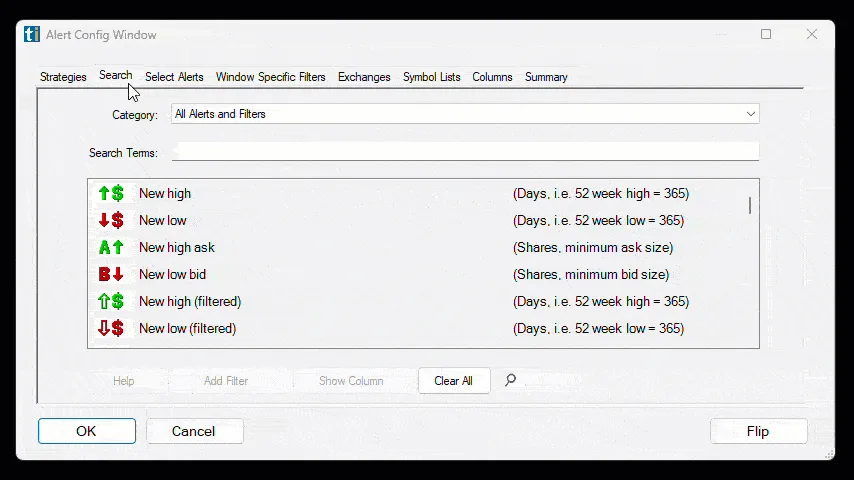Switch to the Exchanges tab
This screenshot has width=854, height=480.
click(364, 77)
